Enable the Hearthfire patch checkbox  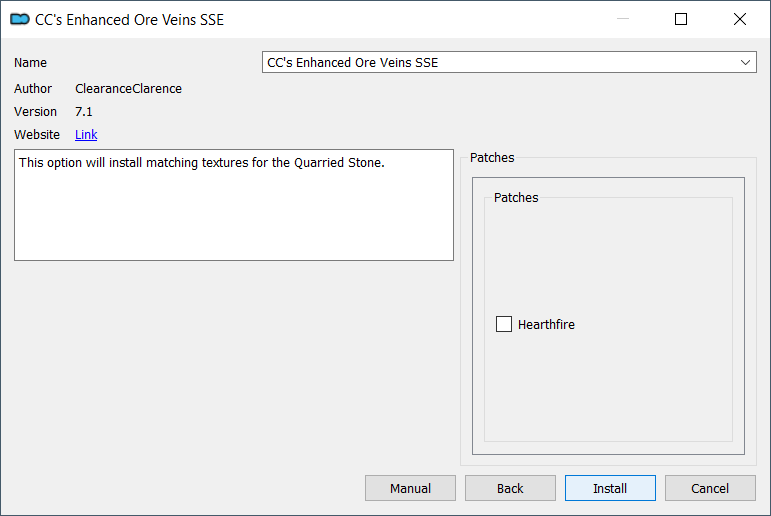click(504, 324)
